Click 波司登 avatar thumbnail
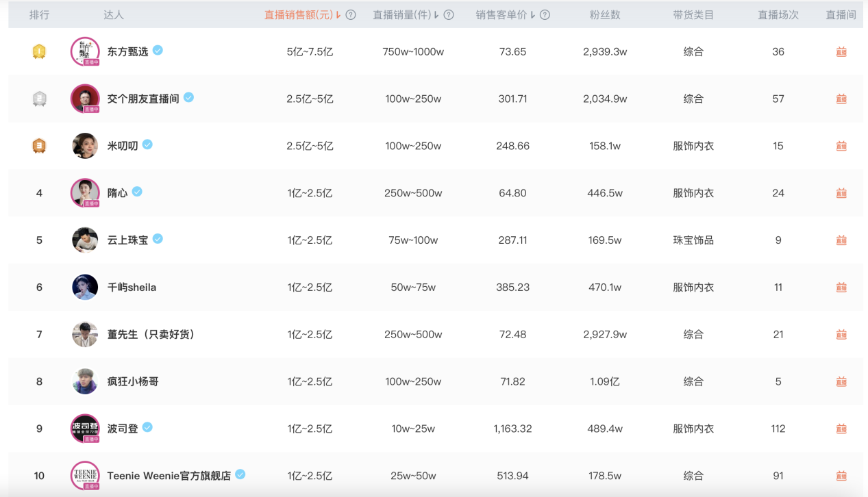The width and height of the screenshot is (868, 497). [x=85, y=429]
